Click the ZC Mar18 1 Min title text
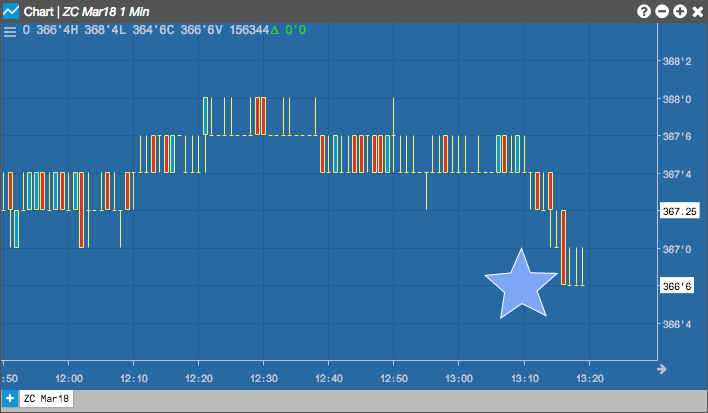The width and height of the screenshot is (708, 413). pyautogui.click(x=106, y=12)
